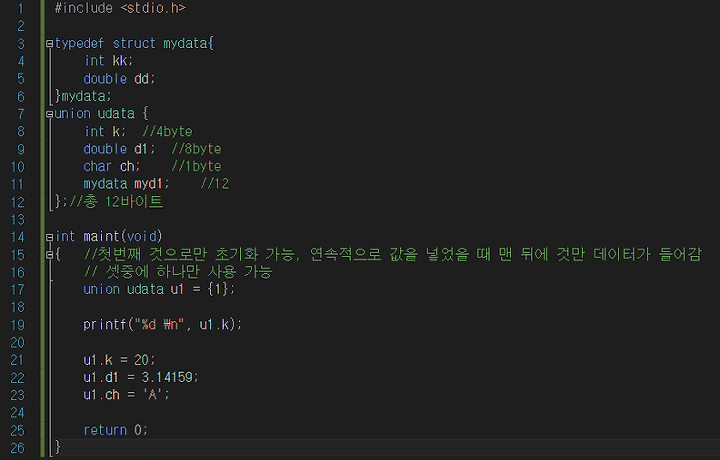The width and height of the screenshot is (720, 460).
Task: Click the '//총 12바이트' comment
Action: click(x=116, y=202)
